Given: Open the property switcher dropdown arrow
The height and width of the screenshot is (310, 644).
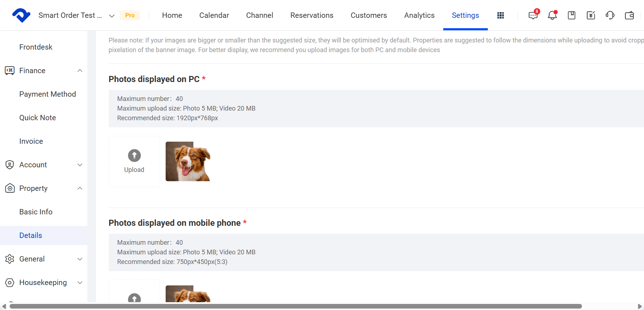Looking at the screenshot, I should (x=112, y=16).
